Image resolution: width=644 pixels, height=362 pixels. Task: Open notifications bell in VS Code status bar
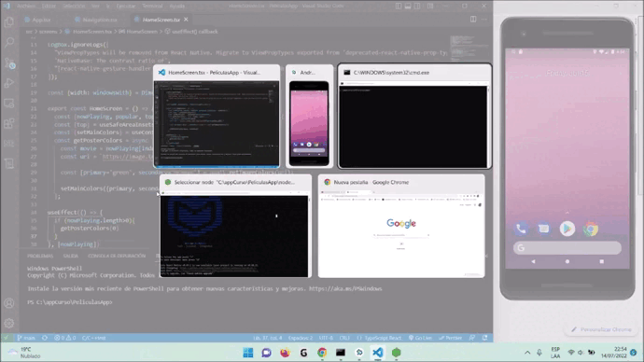[x=484, y=338]
